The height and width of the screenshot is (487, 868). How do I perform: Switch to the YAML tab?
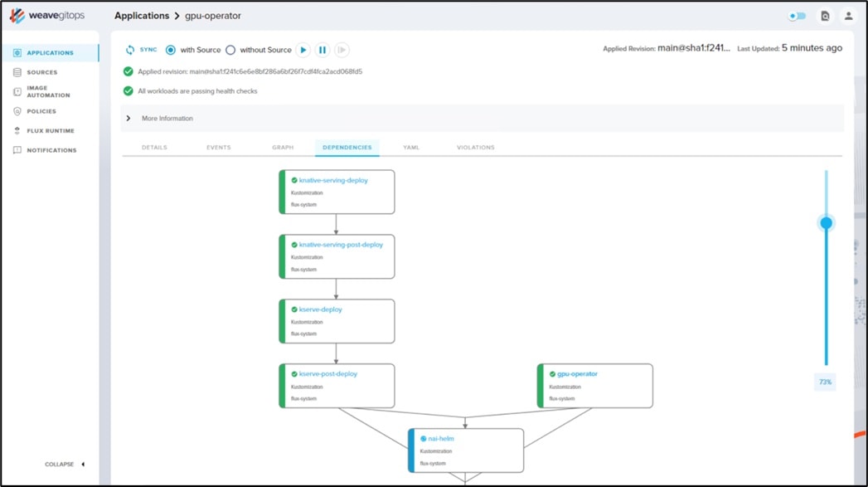[410, 148]
